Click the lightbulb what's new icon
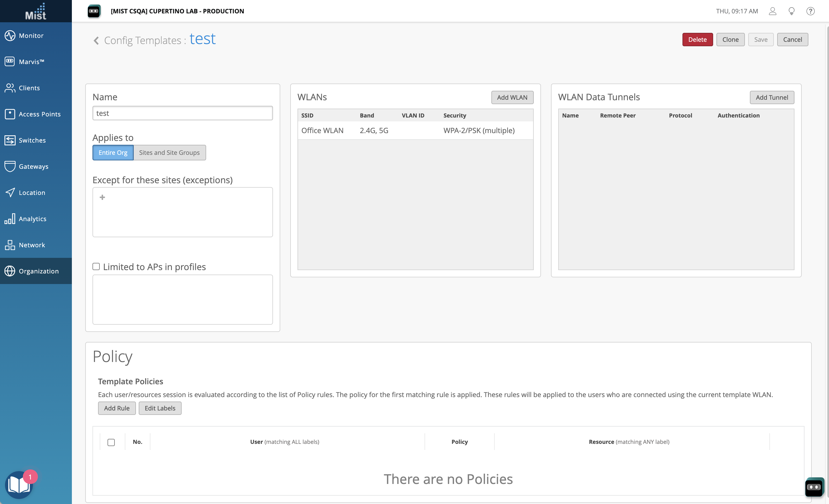Viewport: 829px width, 504px height. (x=791, y=11)
